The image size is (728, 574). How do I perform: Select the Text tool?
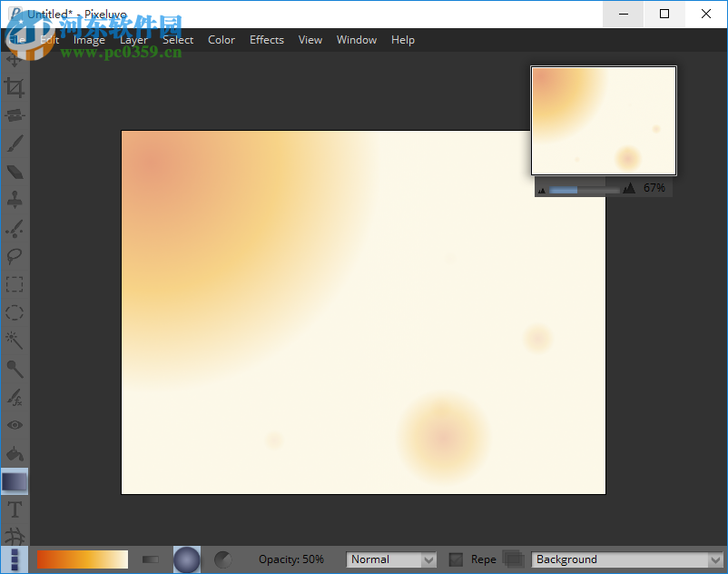tap(15, 510)
